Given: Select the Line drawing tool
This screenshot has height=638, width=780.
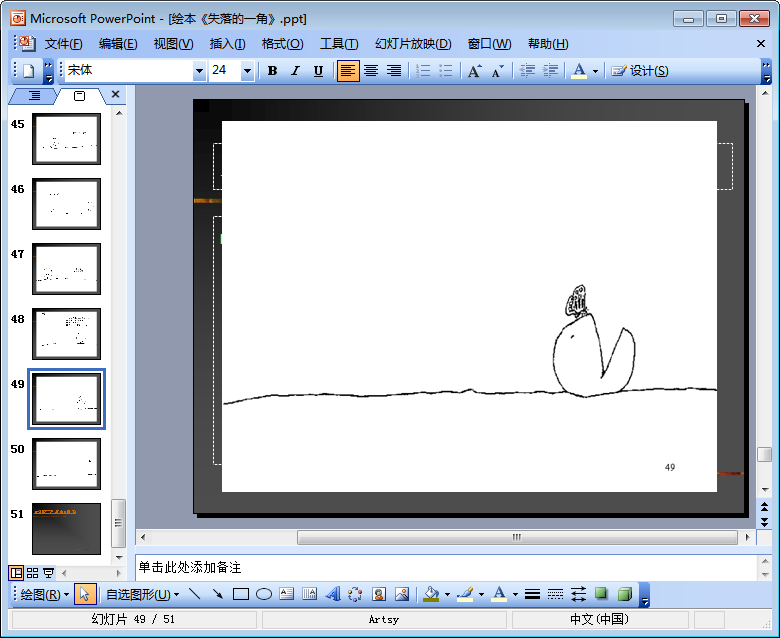Looking at the screenshot, I should click(x=195, y=594).
